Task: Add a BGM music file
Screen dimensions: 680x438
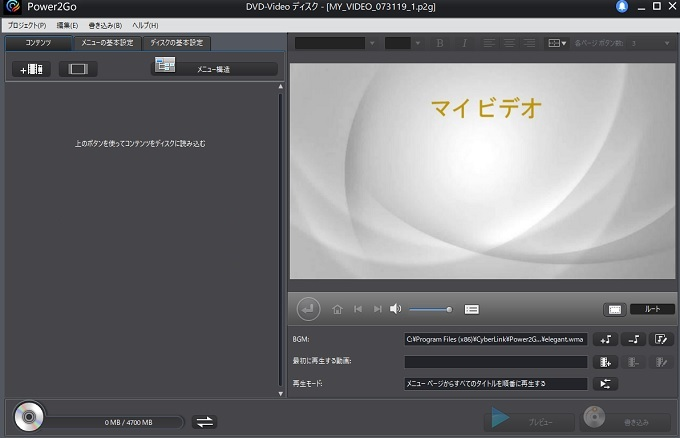Action: [x=604, y=339]
